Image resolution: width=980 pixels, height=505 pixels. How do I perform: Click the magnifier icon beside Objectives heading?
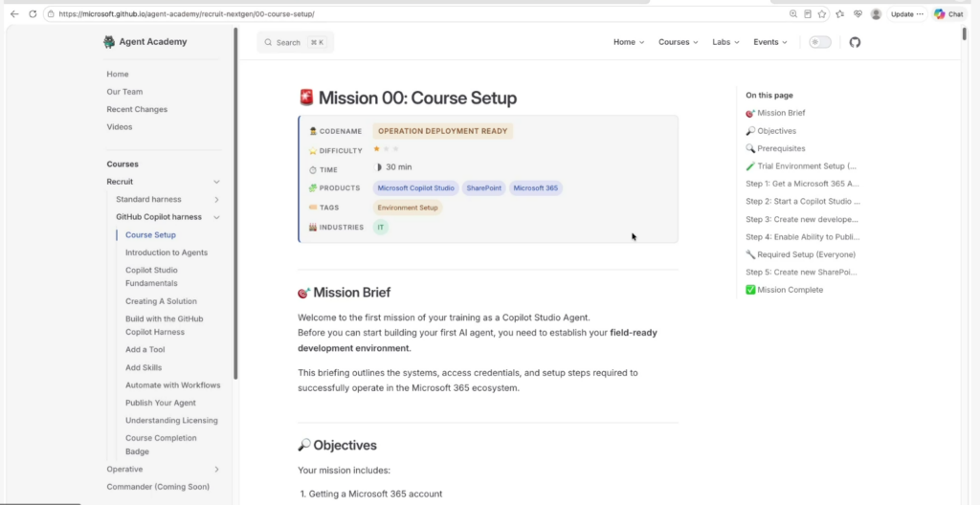(x=303, y=445)
